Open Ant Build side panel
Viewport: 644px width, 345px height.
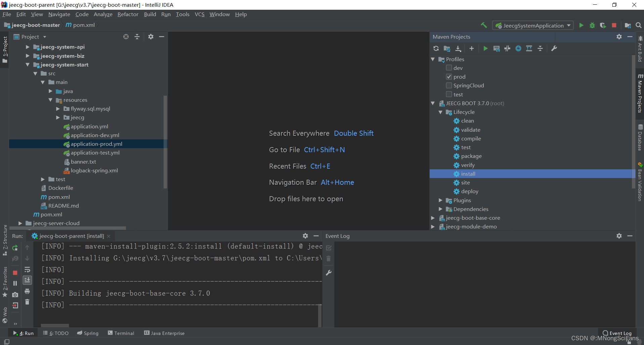pos(640,49)
